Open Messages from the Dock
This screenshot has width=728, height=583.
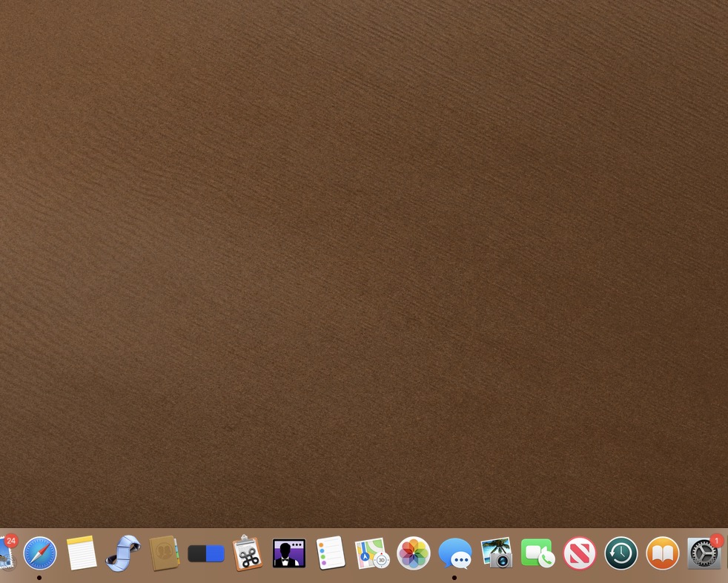click(x=455, y=553)
